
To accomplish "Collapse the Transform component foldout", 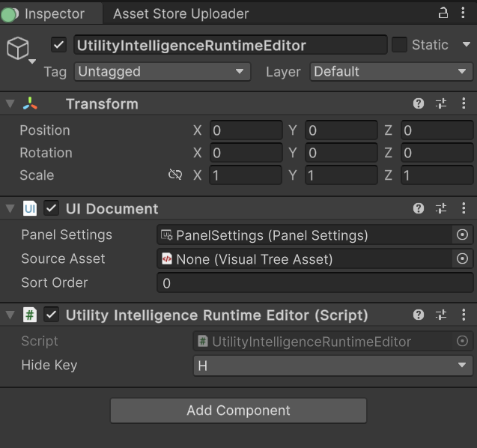I will (10, 104).
